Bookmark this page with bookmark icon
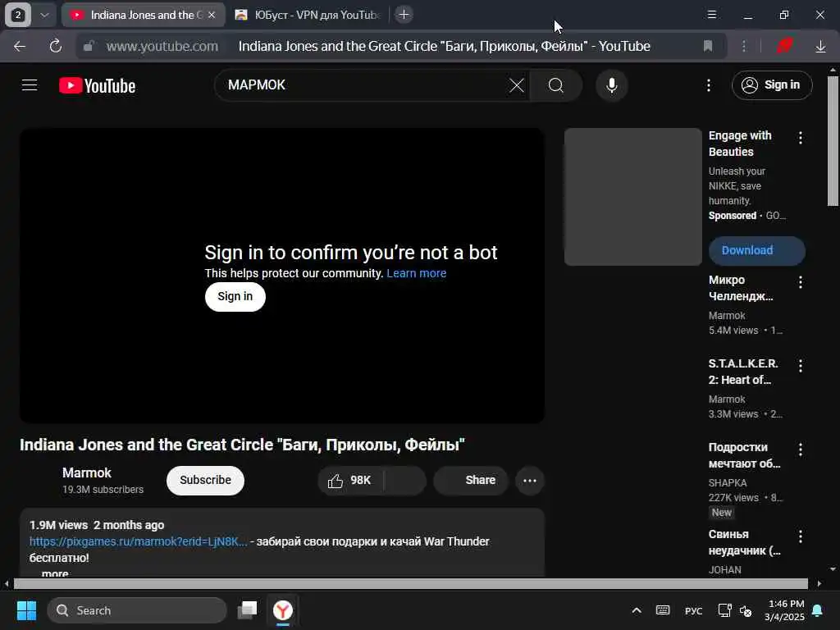 [x=708, y=47]
